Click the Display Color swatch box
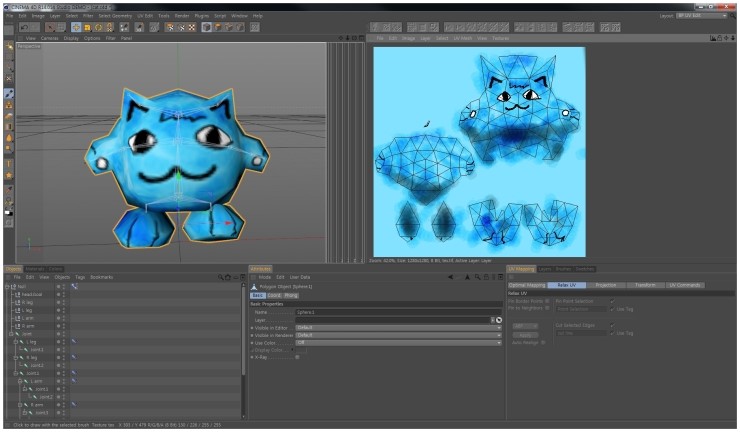Image resolution: width=740 pixels, height=432 pixels. point(301,350)
